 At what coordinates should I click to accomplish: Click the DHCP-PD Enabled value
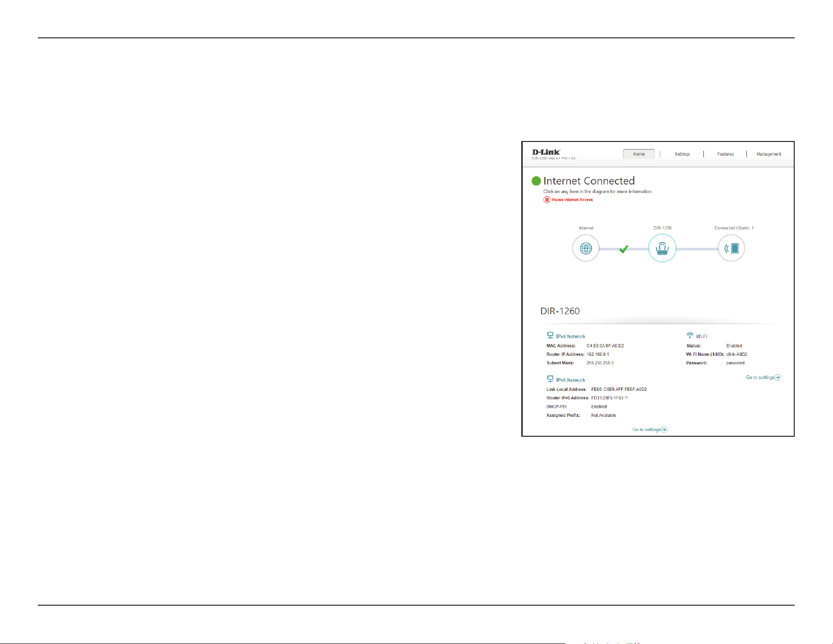pyautogui.click(x=599, y=407)
